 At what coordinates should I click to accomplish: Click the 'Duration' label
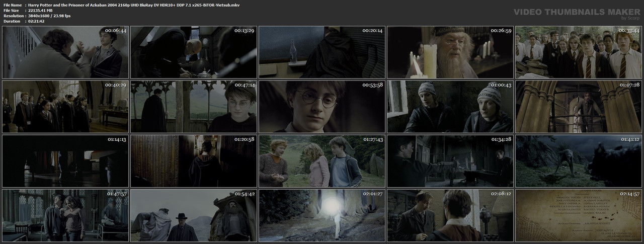click(12, 21)
